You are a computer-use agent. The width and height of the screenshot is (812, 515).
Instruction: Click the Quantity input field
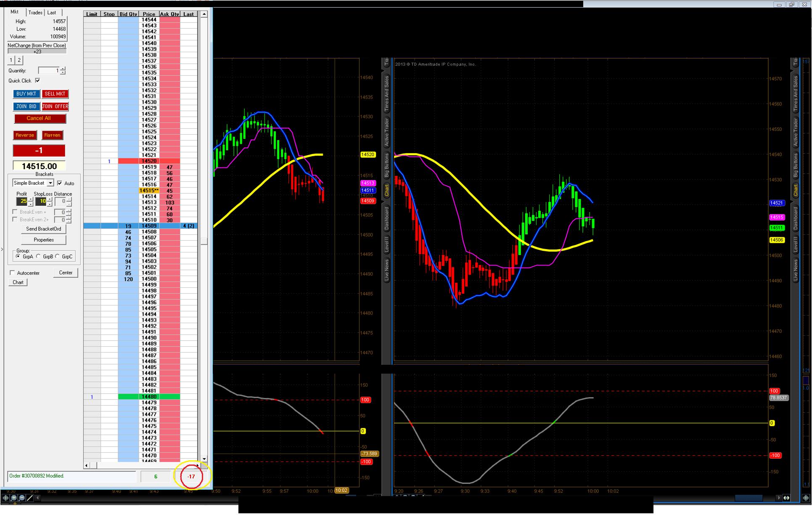pyautogui.click(x=49, y=71)
